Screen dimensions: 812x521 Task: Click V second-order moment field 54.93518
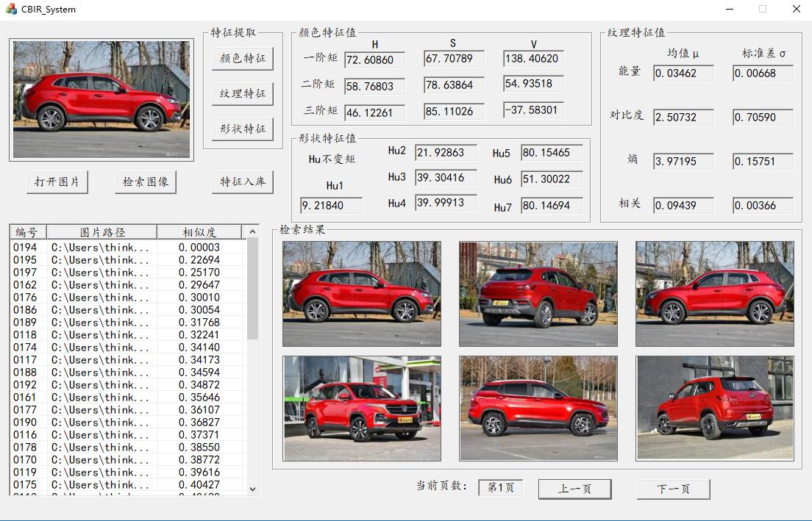533,83
